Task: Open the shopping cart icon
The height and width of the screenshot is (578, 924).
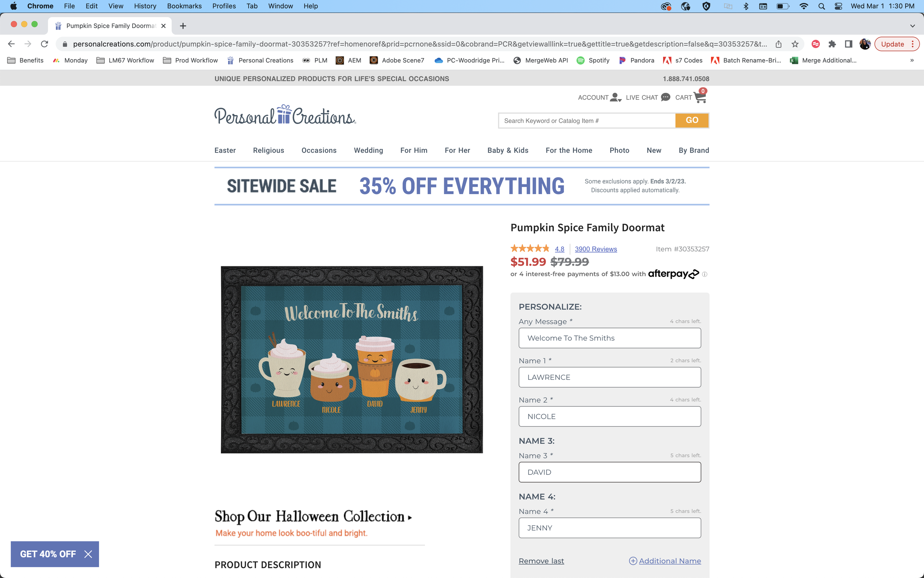Action: 700,97
